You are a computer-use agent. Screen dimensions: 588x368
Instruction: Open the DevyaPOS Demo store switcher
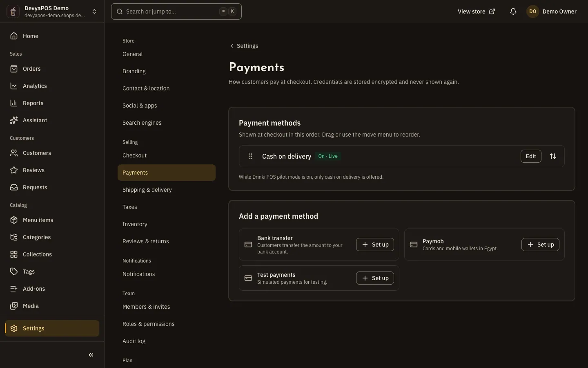(x=52, y=11)
